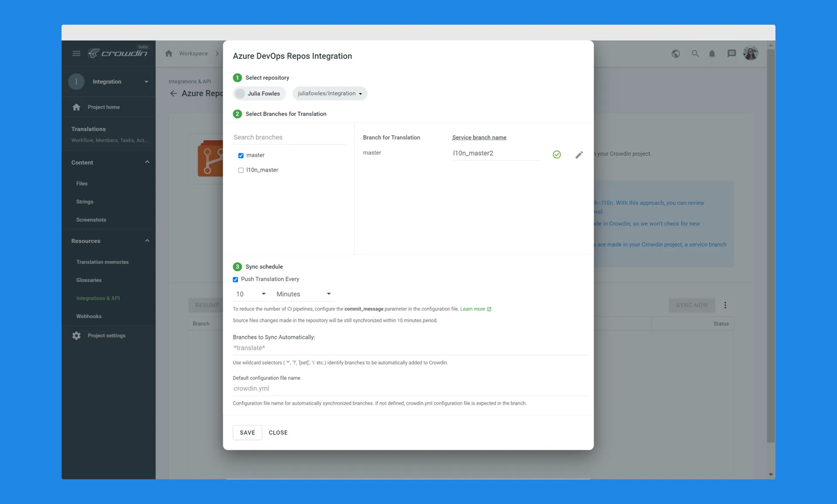
Task: Click the Azure Repos orange logo thumbnail
Action: [x=210, y=159]
